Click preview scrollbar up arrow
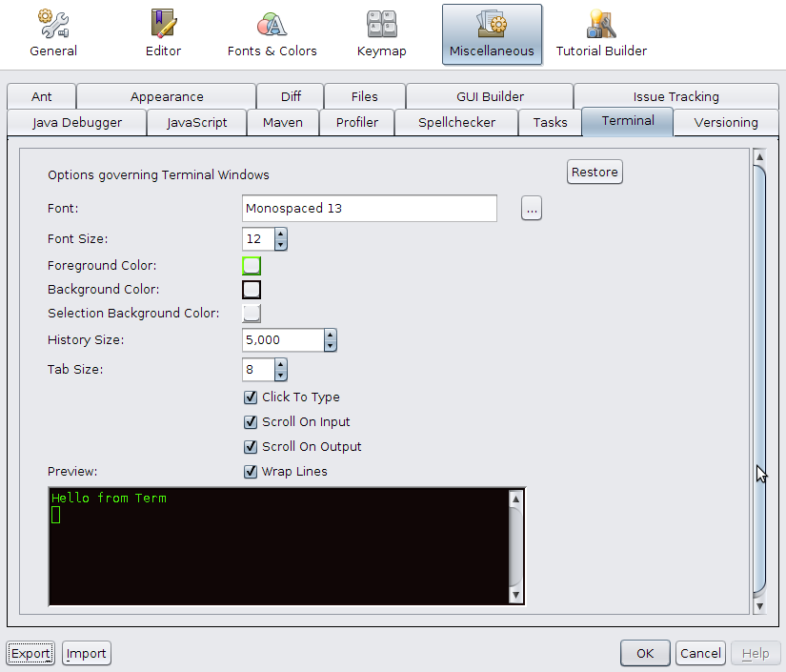The height and width of the screenshot is (672, 786). point(515,499)
